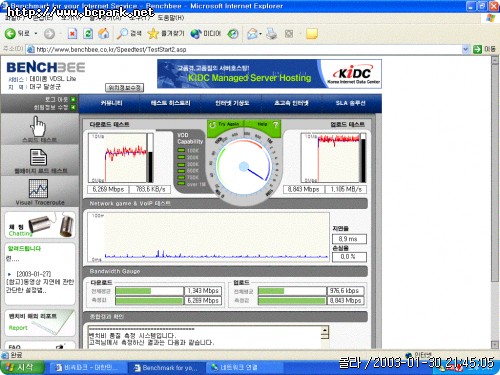
Task: Open the 테스트 히스토리 navigation tab
Action: 170,103
